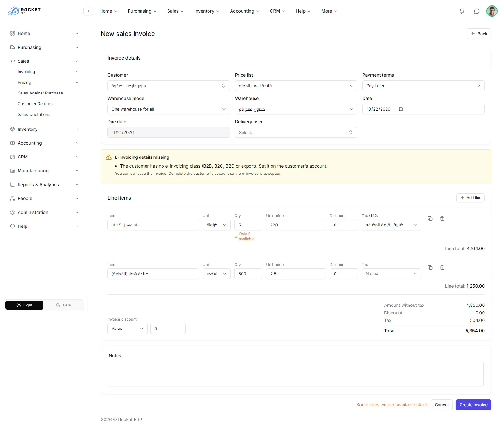504x429 pixels.
Task: Switch to Dark theme
Action: (x=64, y=305)
